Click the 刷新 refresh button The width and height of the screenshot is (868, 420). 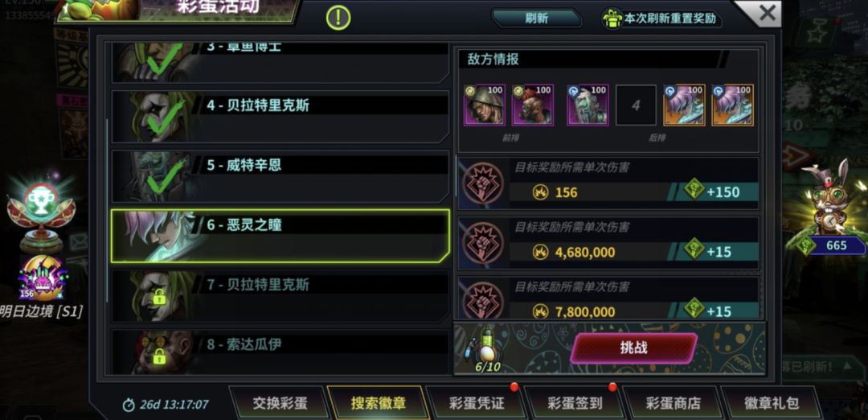pyautogui.click(x=536, y=19)
